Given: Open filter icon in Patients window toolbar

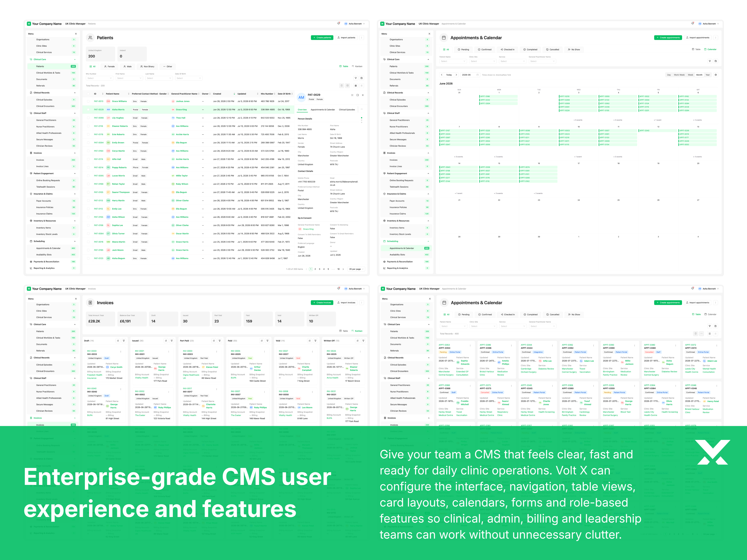Looking at the screenshot, I should 356,78.
